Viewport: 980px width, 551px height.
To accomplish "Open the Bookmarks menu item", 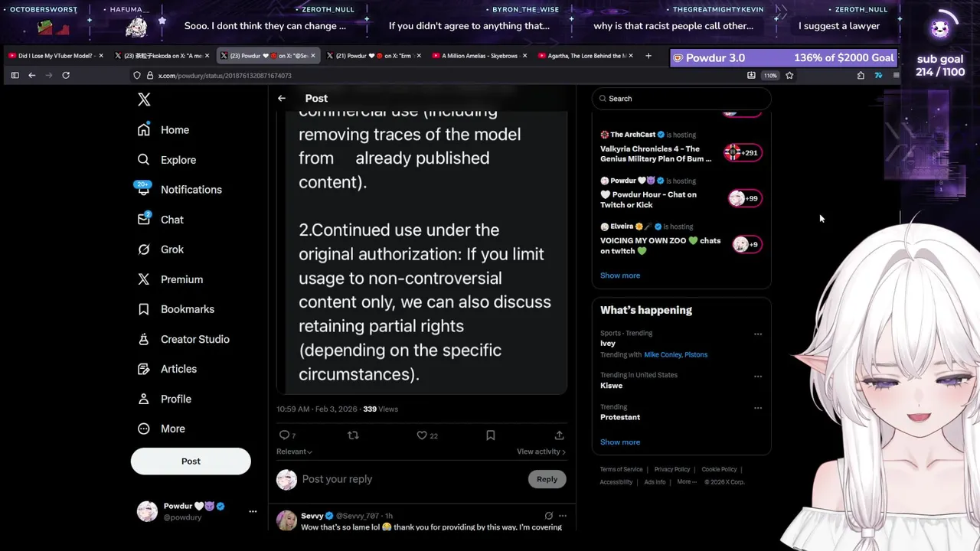I will coord(187,309).
